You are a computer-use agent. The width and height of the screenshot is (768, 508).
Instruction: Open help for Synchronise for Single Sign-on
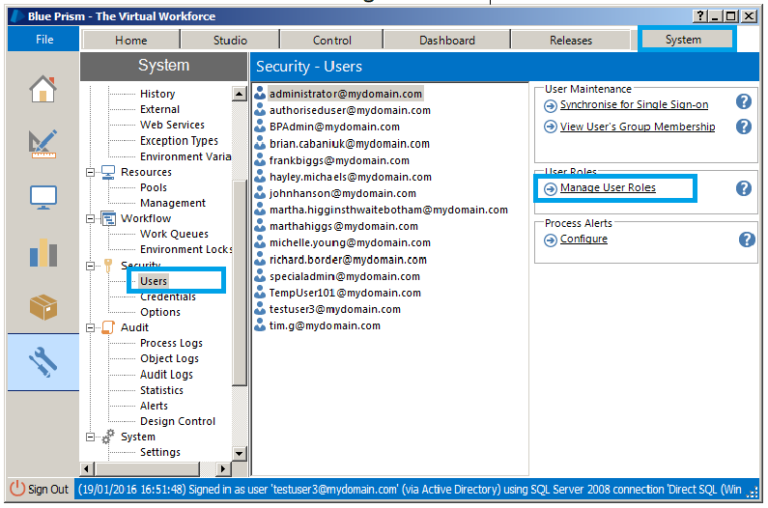coord(744,102)
